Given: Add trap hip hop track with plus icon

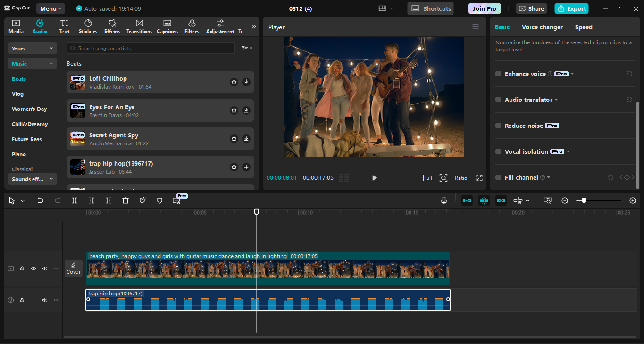Looking at the screenshot, I should click(246, 167).
